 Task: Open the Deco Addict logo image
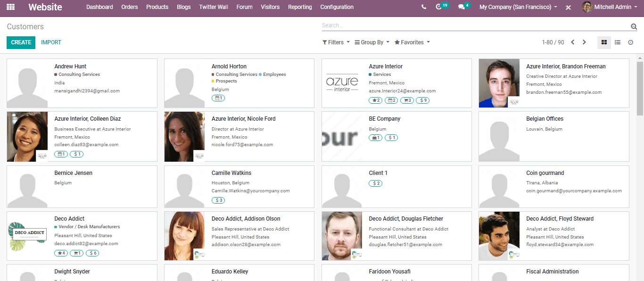[27, 236]
